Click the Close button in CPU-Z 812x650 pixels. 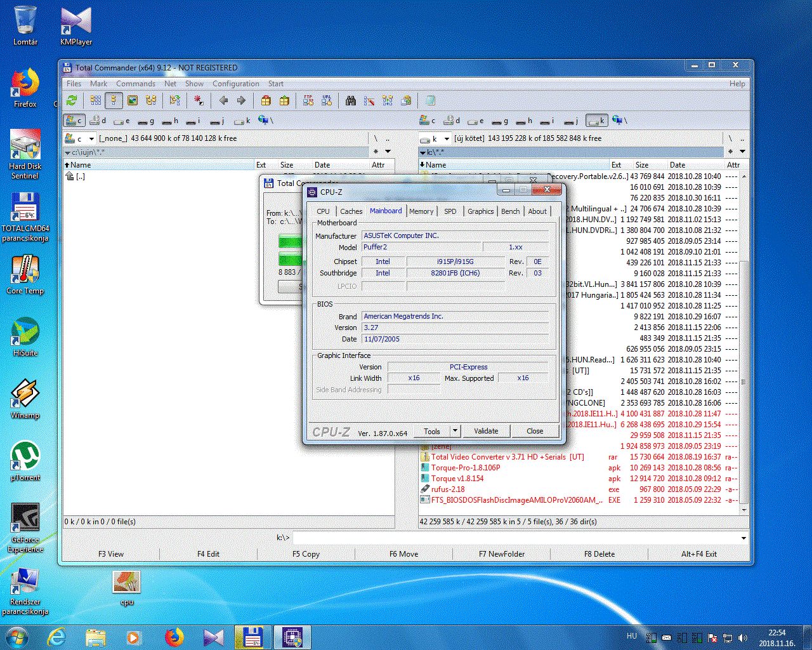click(x=535, y=431)
